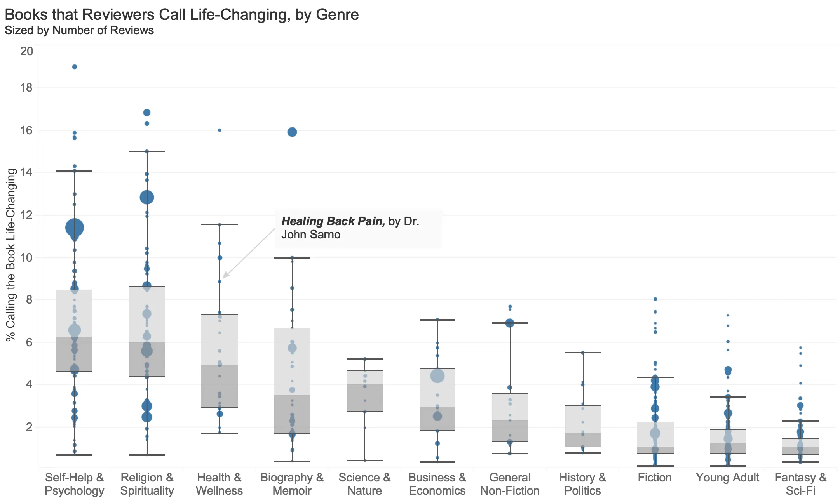Screen dimensions: 840x504
Task: Click the History & Politics axis label
Action: tap(582, 484)
